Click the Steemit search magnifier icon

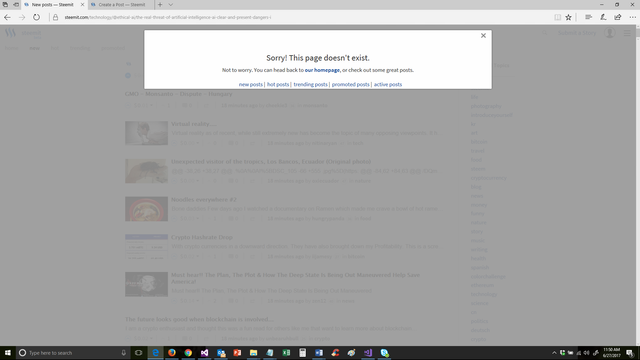(544, 33)
